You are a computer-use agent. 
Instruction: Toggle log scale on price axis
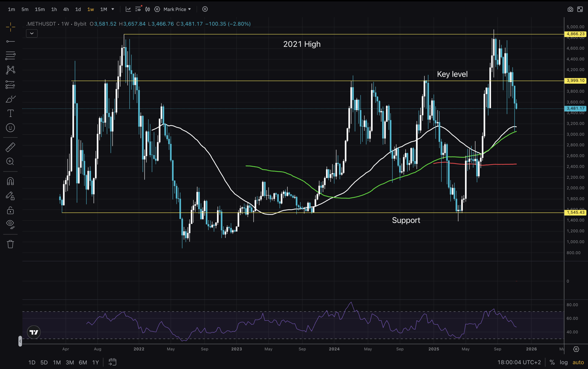(x=564, y=362)
